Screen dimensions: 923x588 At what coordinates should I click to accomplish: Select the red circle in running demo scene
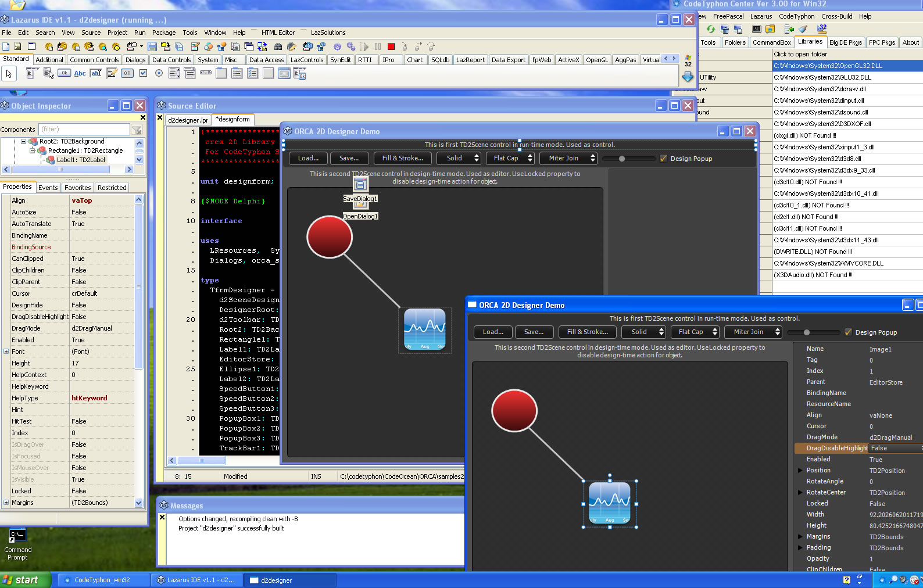tap(514, 411)
